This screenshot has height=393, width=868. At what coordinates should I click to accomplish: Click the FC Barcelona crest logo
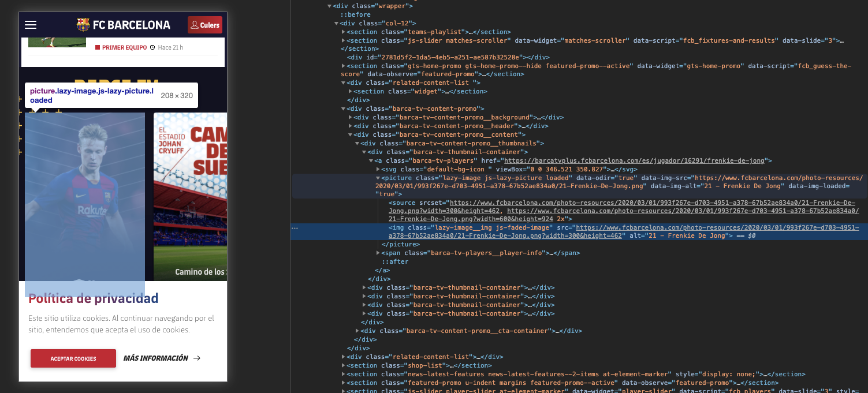pyautogui.click(x=83, y=24)
